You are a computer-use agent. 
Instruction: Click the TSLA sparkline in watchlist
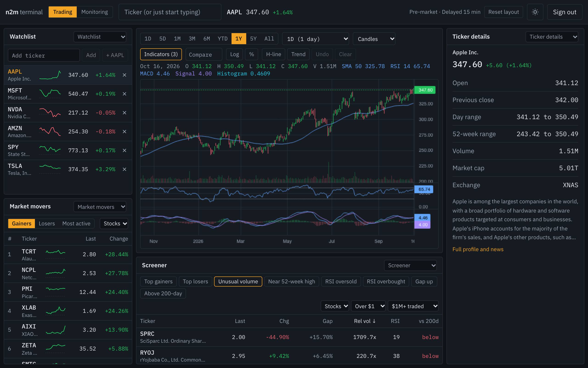click(50, 169)
